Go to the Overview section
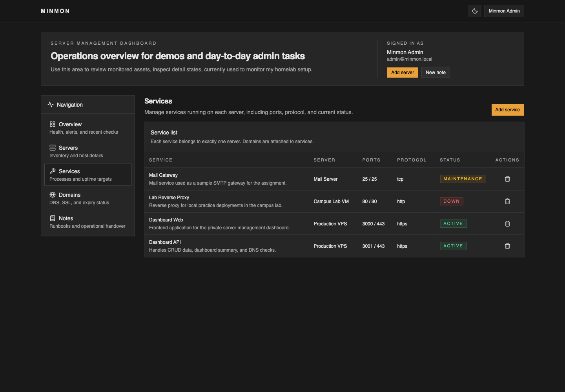Viewport: 565px width, 392px height. tap(88, 127)
